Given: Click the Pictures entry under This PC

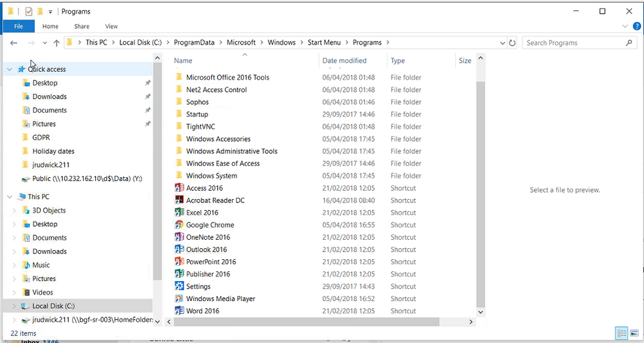Looking at the screenshot, I should click(x=44, y=279).
